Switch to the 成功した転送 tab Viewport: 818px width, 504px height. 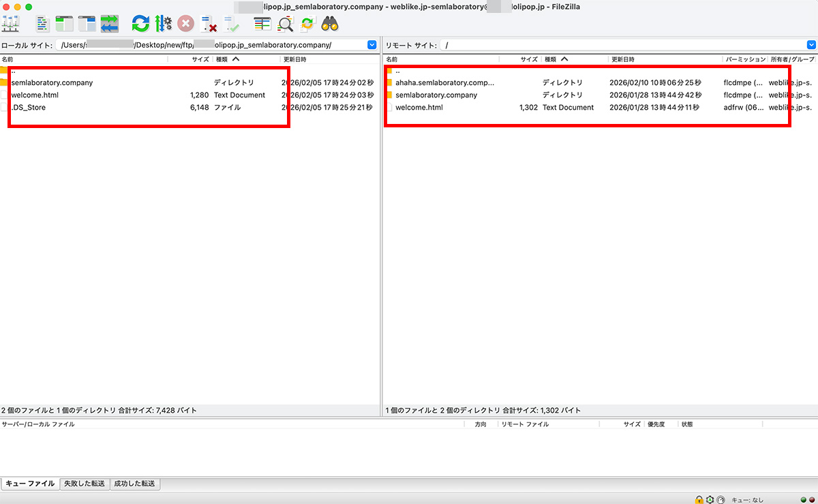(x=135, y=484)
